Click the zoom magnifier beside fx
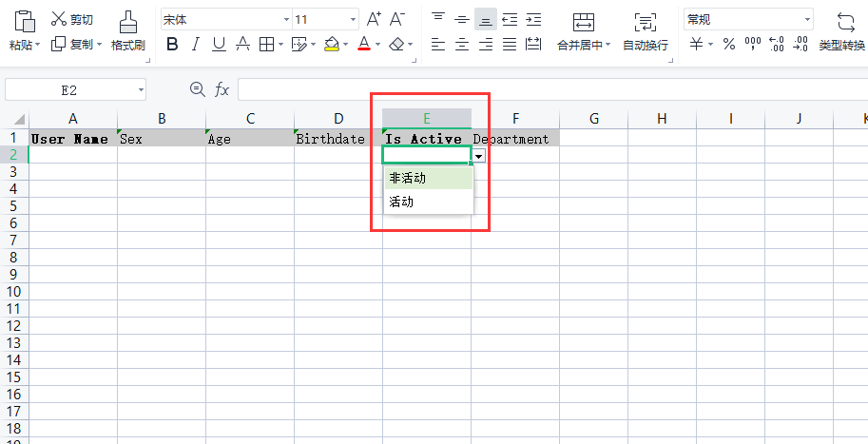The width and height of the screenshot is (868, 444). tap(198, 89)
